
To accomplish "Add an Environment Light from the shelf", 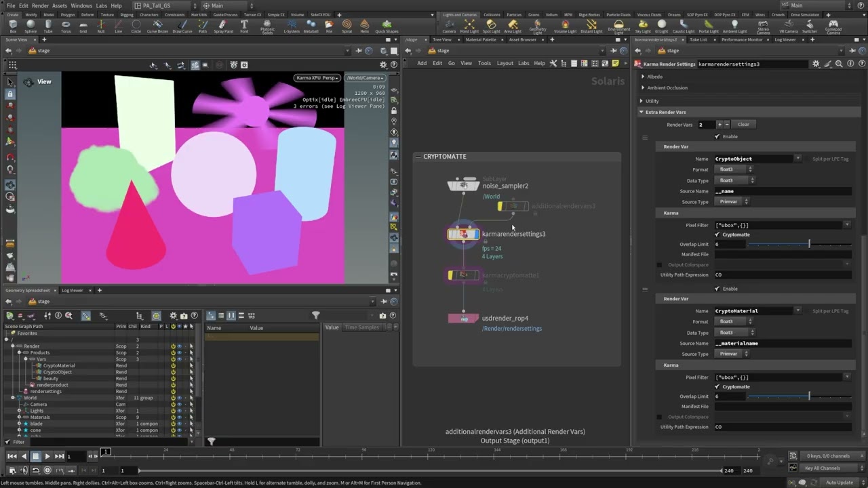I will click(618, 26).
